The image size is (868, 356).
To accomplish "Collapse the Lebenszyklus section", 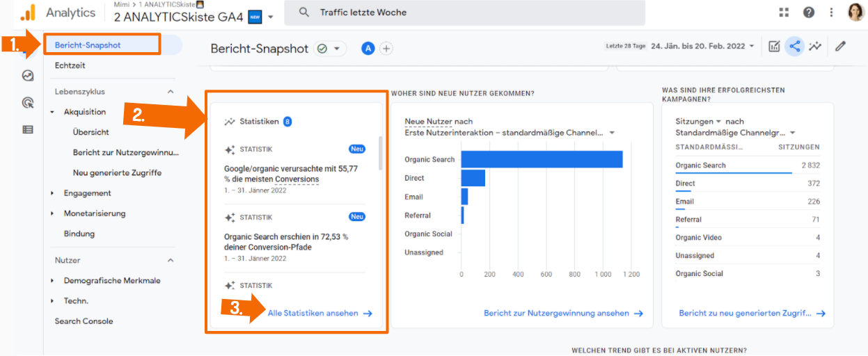I will click(x=171, y=92).
